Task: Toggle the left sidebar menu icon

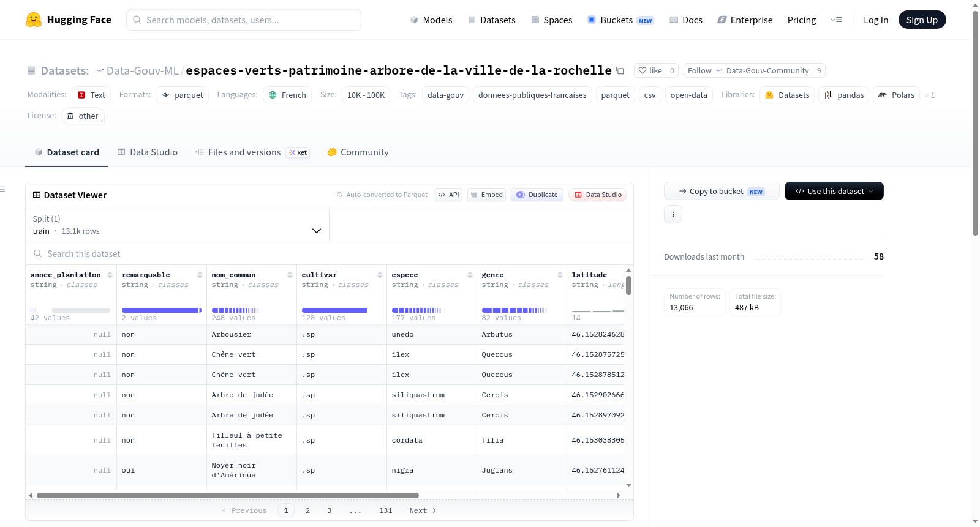Action: [x=2, y=189]
